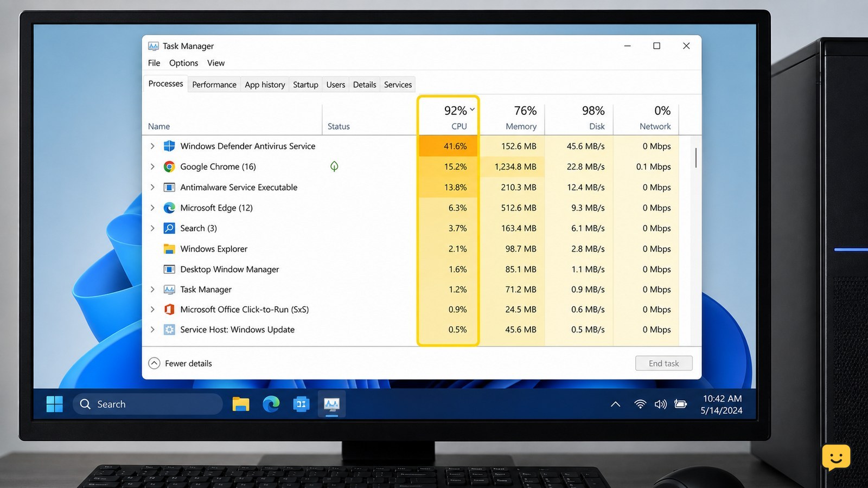Click the Google Chrome process icon
Screen dimensions: 868x488
click(x=169, y=166)
